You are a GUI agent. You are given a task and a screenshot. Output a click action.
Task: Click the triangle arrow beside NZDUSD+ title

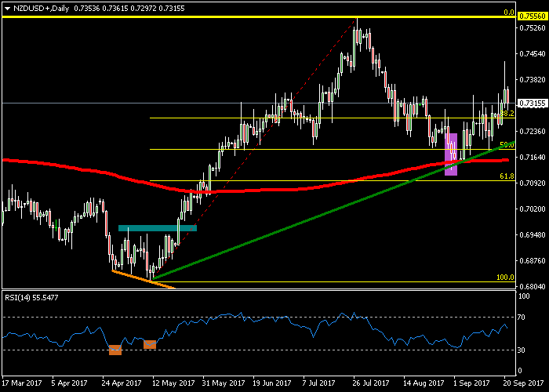pyautogui.click(x=5, y=8)
